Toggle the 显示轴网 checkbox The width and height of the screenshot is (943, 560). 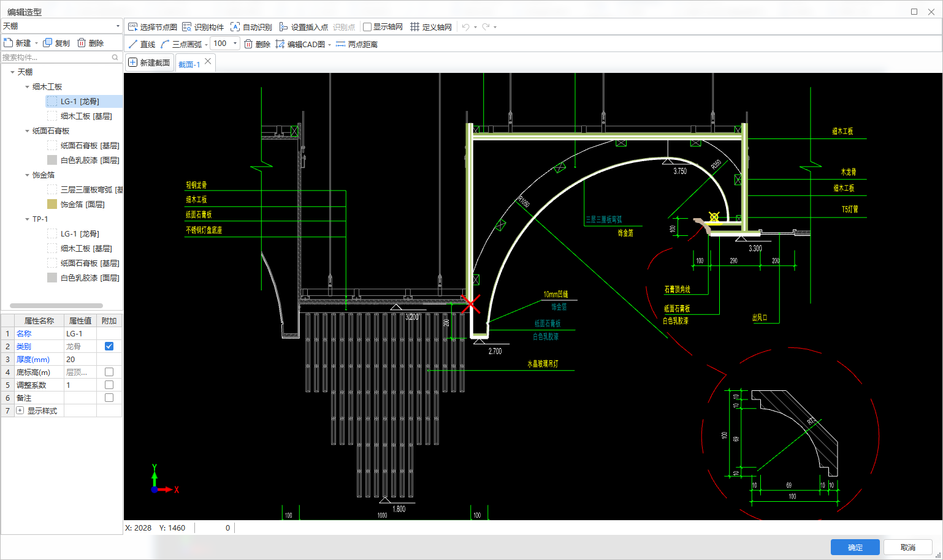(x=367, y=27)
